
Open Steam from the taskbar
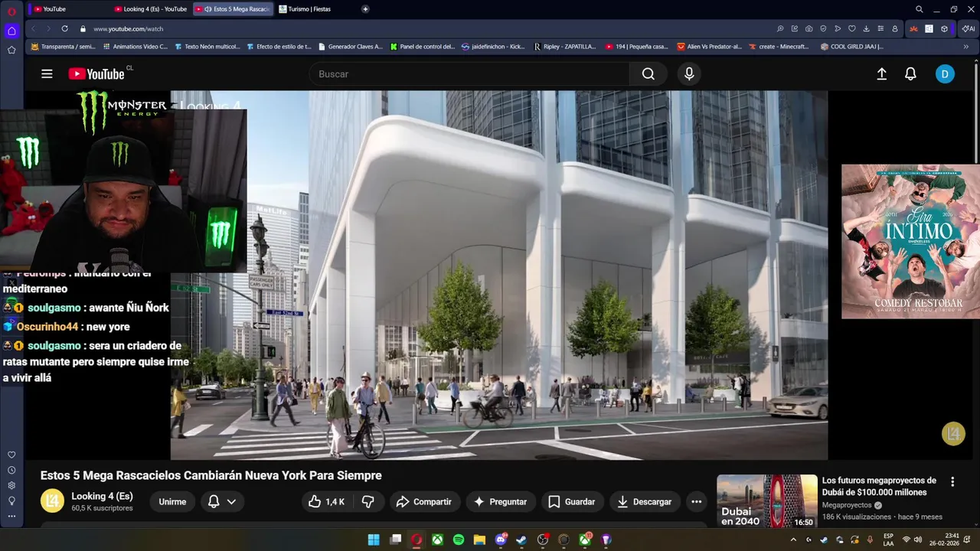(x=521, y=540)
